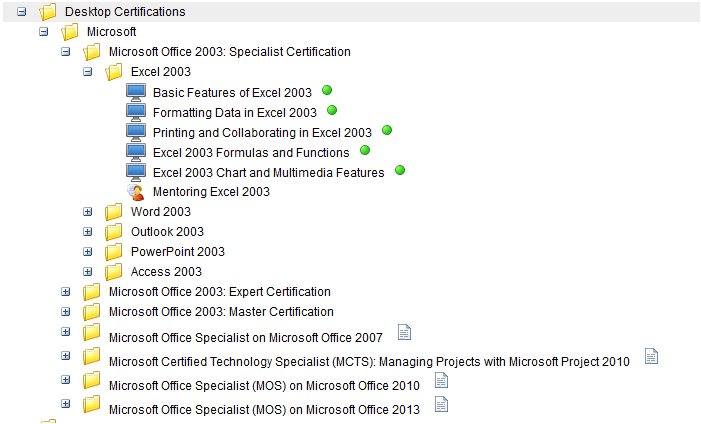Image resolution: width=701 pixels, height=424 pixels.
Task: Click the green dot after Excel 2003 Formulas and Functions
Action: point(365,150)
